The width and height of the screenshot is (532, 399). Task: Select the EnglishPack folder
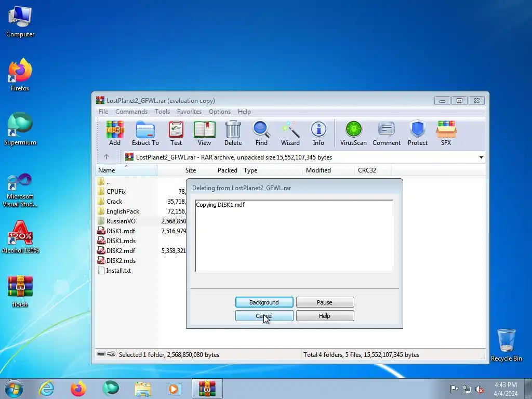point(123,211)
